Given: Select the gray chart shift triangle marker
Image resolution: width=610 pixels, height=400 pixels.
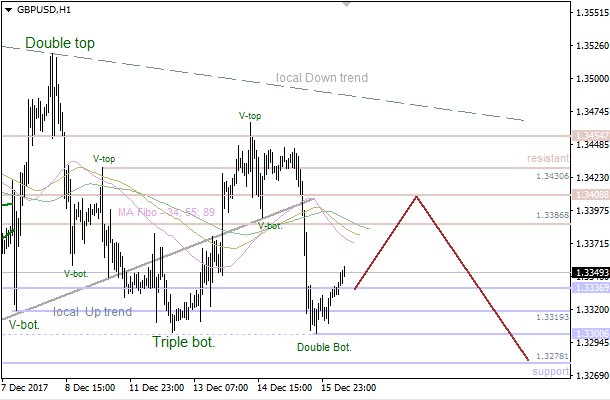Looking at the screenshot, I should (346, 5).
